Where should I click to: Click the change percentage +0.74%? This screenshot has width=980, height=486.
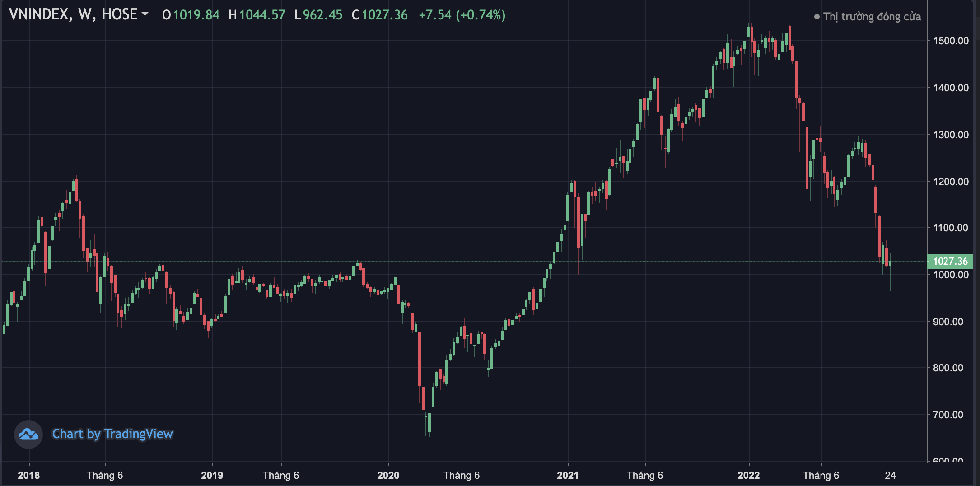coord(480,15)
